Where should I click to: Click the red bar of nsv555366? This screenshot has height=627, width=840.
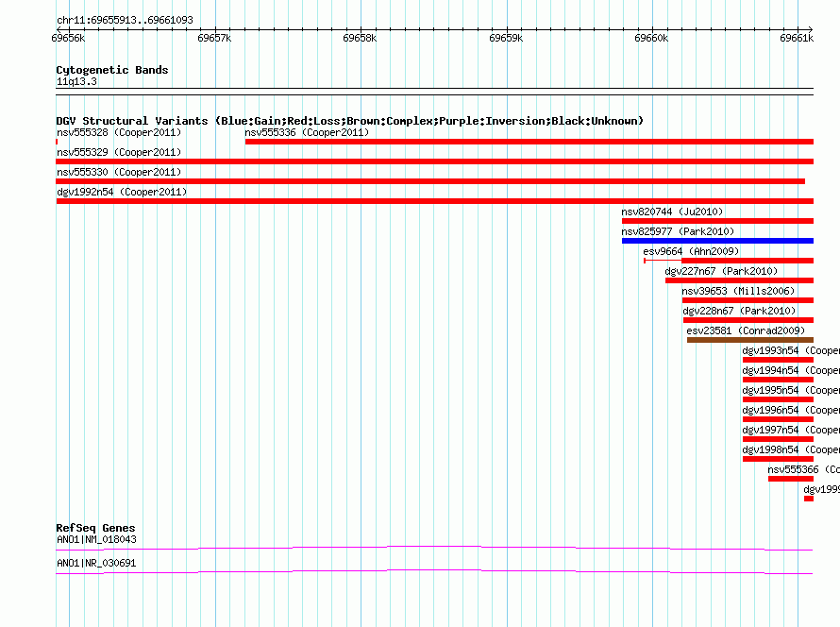click(x=791, y=479)
